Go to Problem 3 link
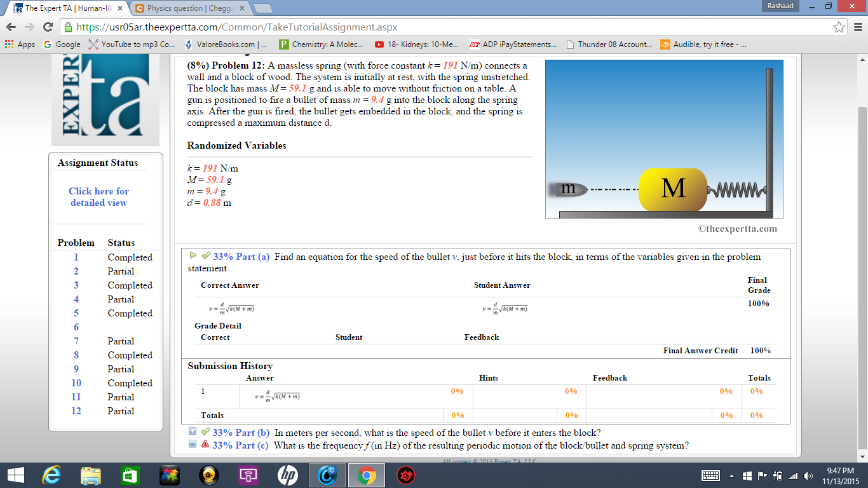This screenshot has height=488, width=868. point(76,285)
